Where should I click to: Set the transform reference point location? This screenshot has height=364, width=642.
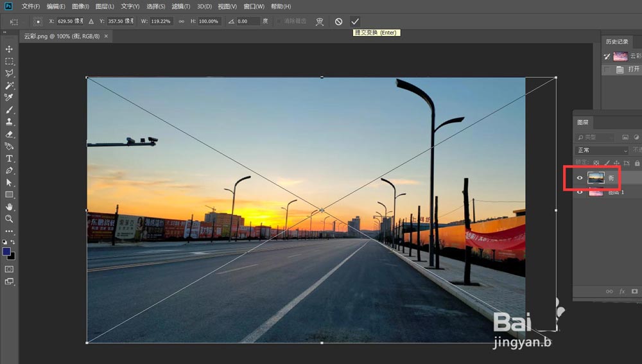[x=38, y=21]
